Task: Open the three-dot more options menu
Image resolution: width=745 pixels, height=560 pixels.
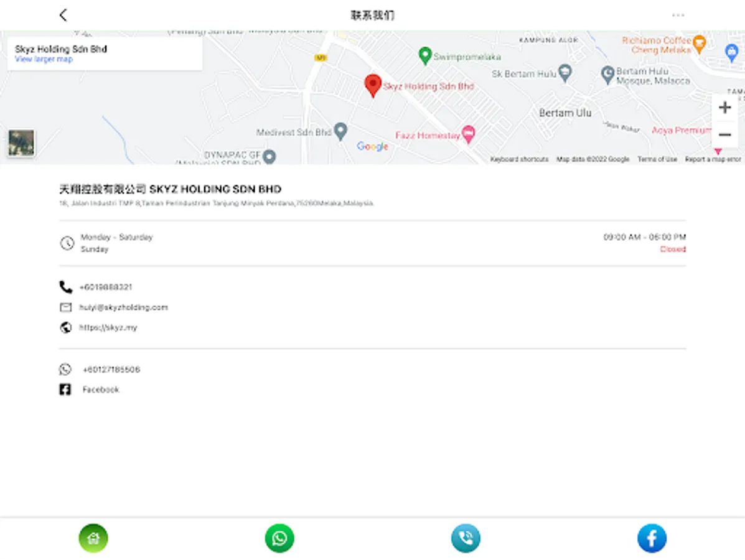Action: tap(678, 15)
